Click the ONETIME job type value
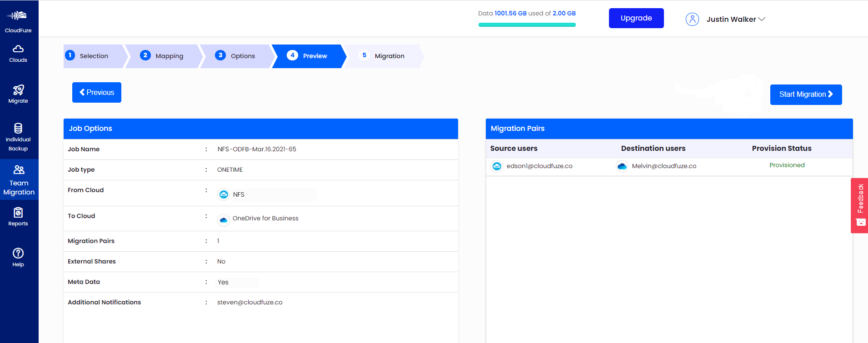 coord(230,169)
